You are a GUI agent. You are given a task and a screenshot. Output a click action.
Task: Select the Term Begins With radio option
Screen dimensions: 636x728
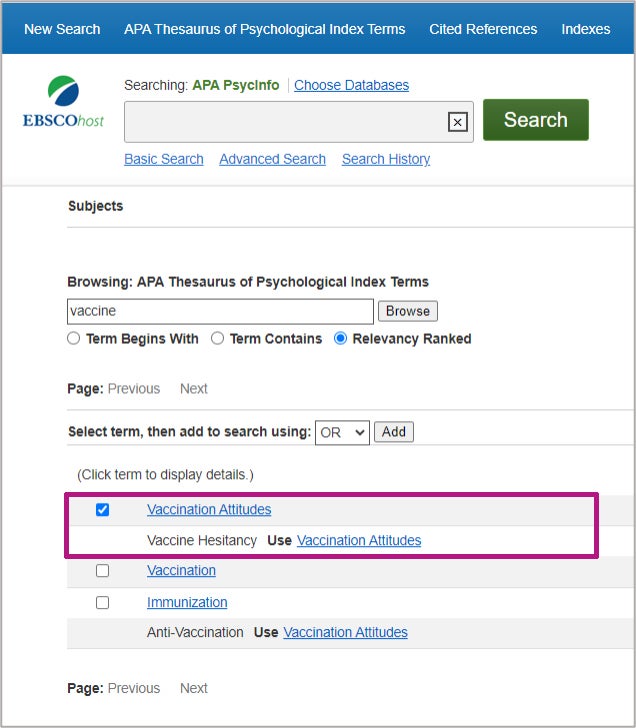pos(73,338)
